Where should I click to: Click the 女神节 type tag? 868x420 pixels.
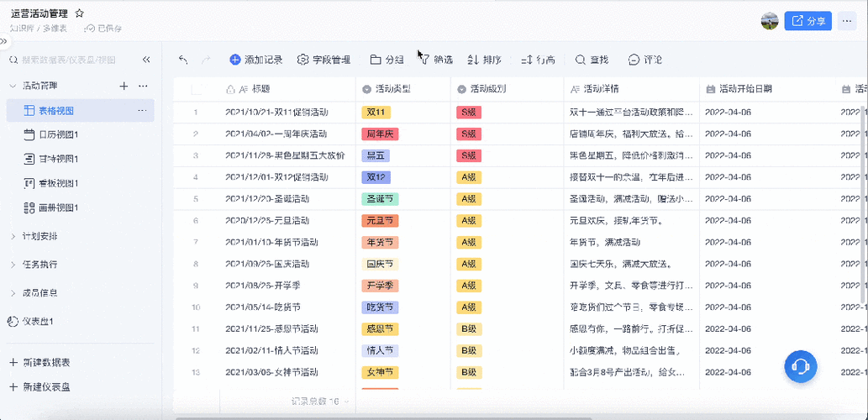[380, 372]
